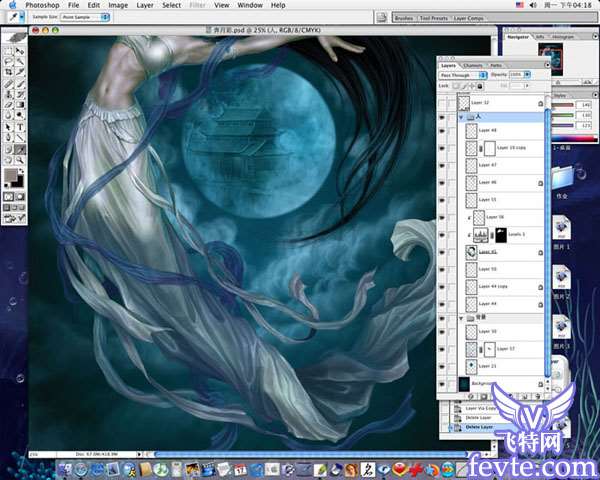
Task: Select the Rectangular Marquee tool
Action: pyautogui.click(x=8, y=51)
